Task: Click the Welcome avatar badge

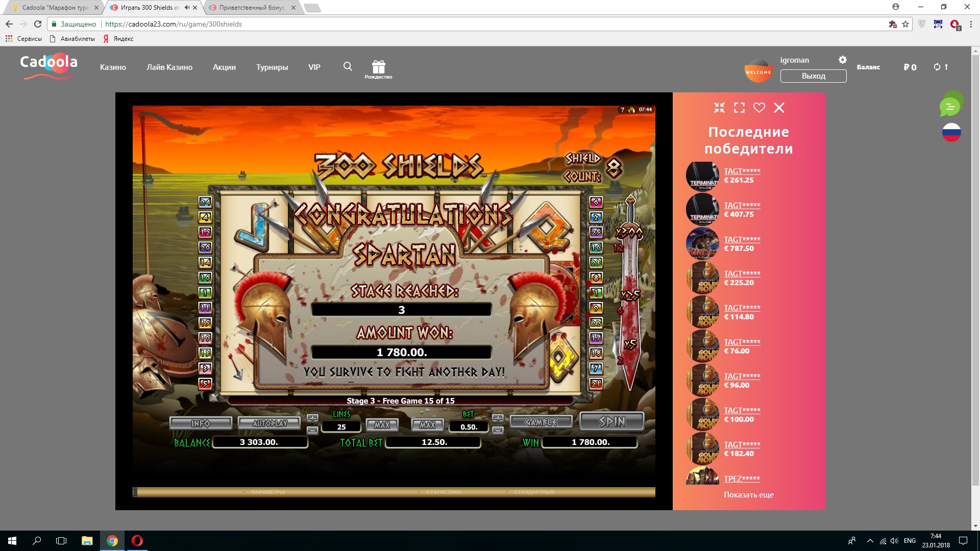Action: [758, 71]
